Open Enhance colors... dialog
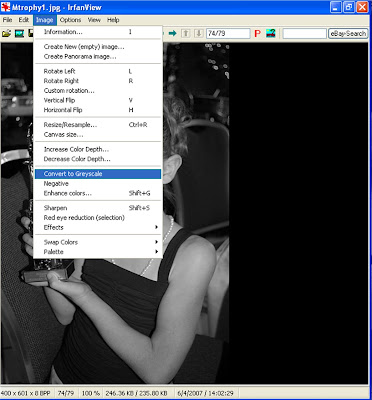 [x=98, y=193]
